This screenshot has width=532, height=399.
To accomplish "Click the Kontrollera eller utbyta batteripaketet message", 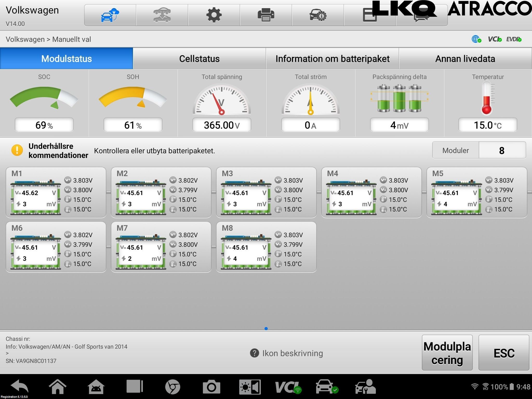I will 154,151.
